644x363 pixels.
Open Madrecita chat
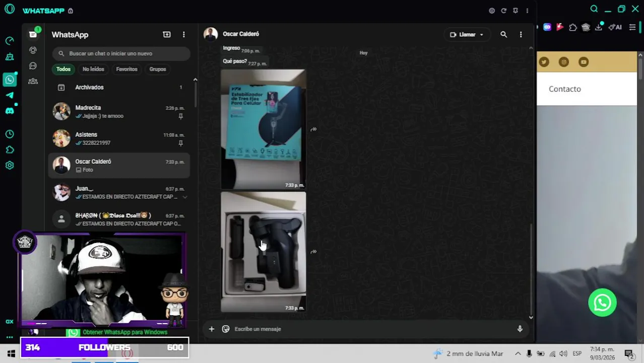(119, 111)
